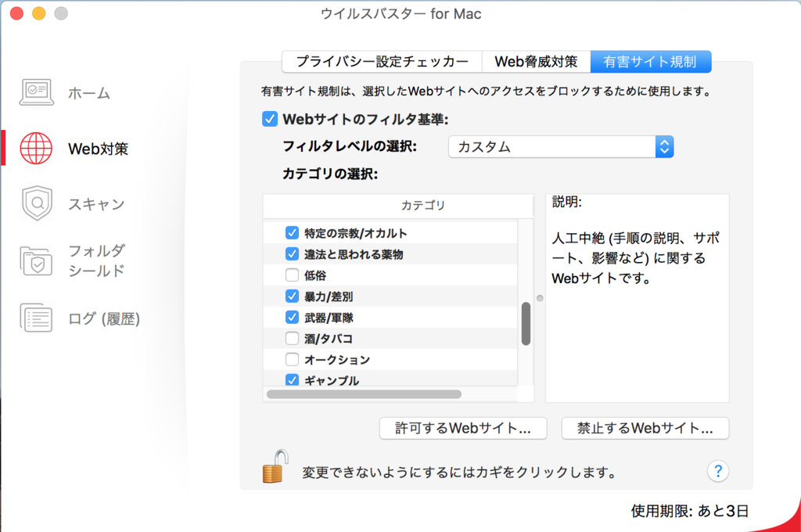Click the 武器/軍隊 row text
Viewport: 801px width, 532px height.
[329, 318]
